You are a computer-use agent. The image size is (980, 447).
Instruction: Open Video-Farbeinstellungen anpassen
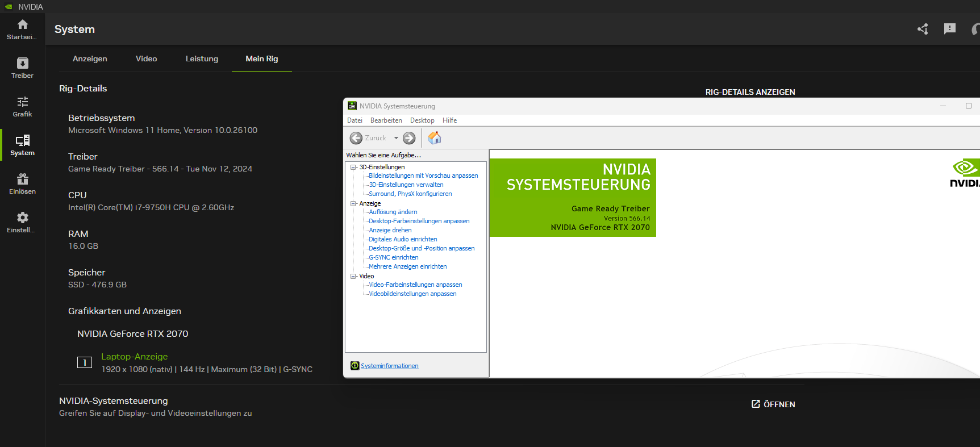click(x=415, y=285)
